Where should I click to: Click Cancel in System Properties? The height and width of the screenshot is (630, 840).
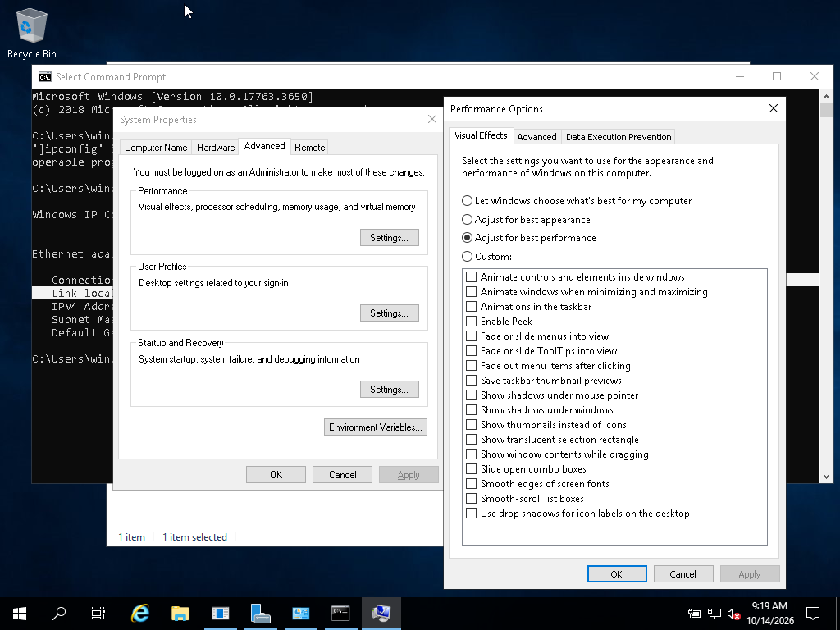pyautogui.click(x=342, y=475)
